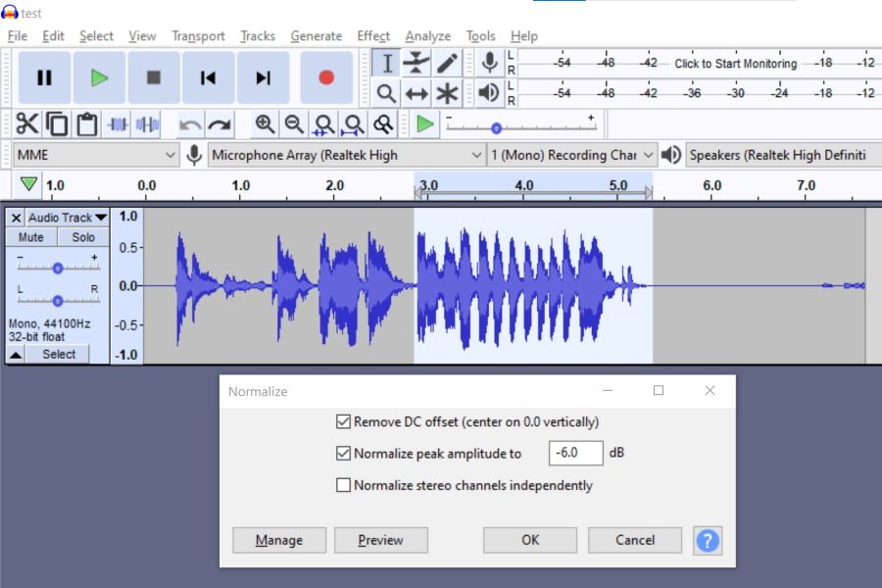882x588 pixels.
Task: Pause playback with the Pause button
Action: 44,77
